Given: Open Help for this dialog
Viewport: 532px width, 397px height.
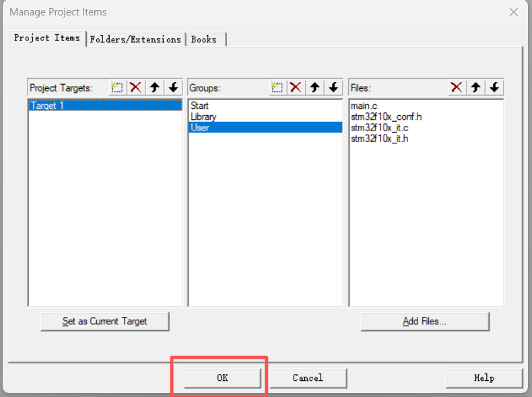Looking at the screenshot, I should click(x=484, y=377).
